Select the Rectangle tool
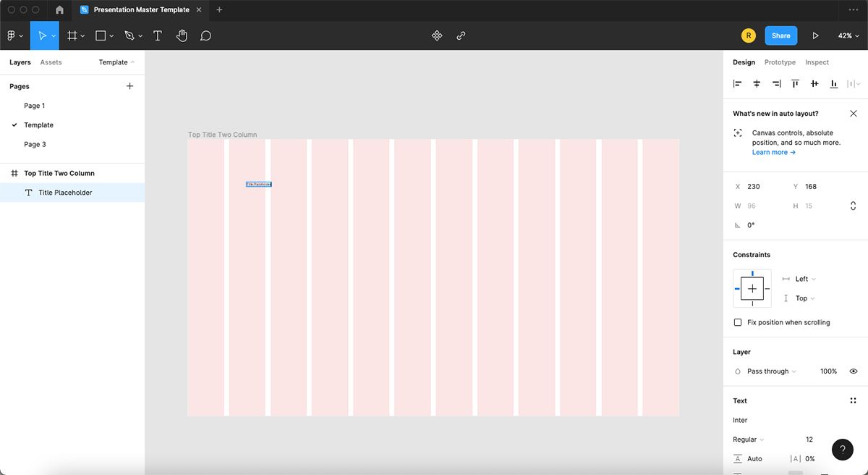The height and width of the screenshot is (475, 868). coord(100,35)
